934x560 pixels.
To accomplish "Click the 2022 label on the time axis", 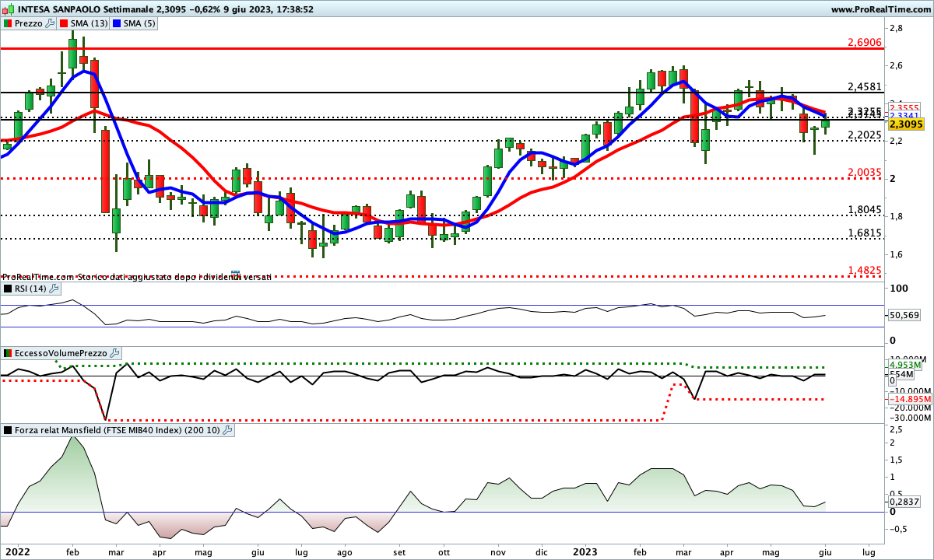I will [x=16, y=551].
